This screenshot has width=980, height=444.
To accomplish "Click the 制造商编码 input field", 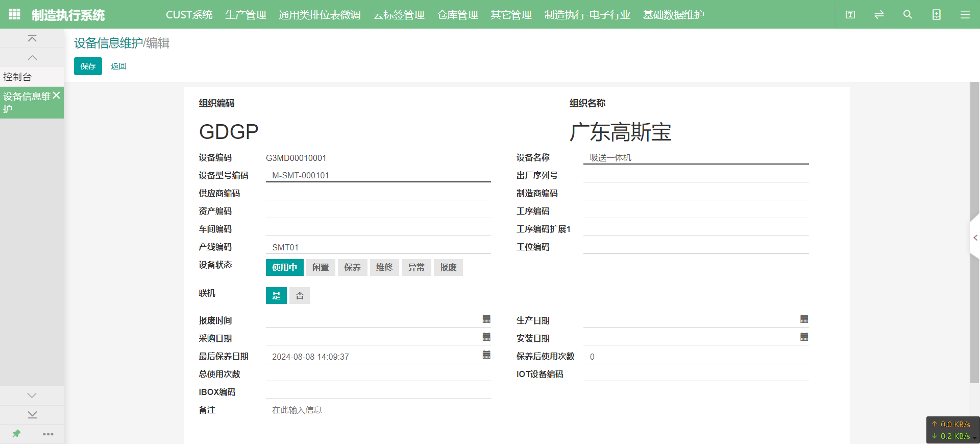I will click(x=696, y=193).
